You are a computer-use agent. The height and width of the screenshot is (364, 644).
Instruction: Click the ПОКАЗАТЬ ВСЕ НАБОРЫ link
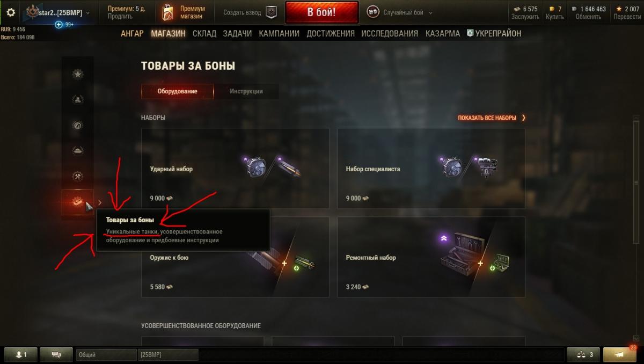492,118
